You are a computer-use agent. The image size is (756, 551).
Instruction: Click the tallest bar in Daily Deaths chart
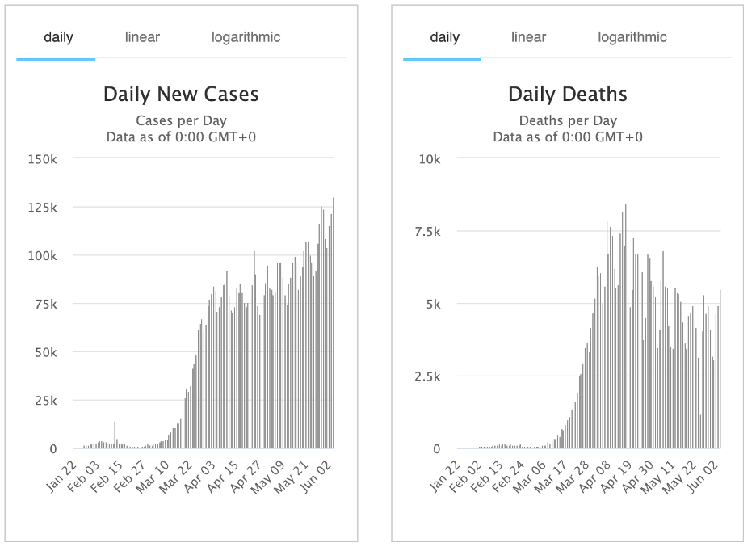click(x=625, y=323)
